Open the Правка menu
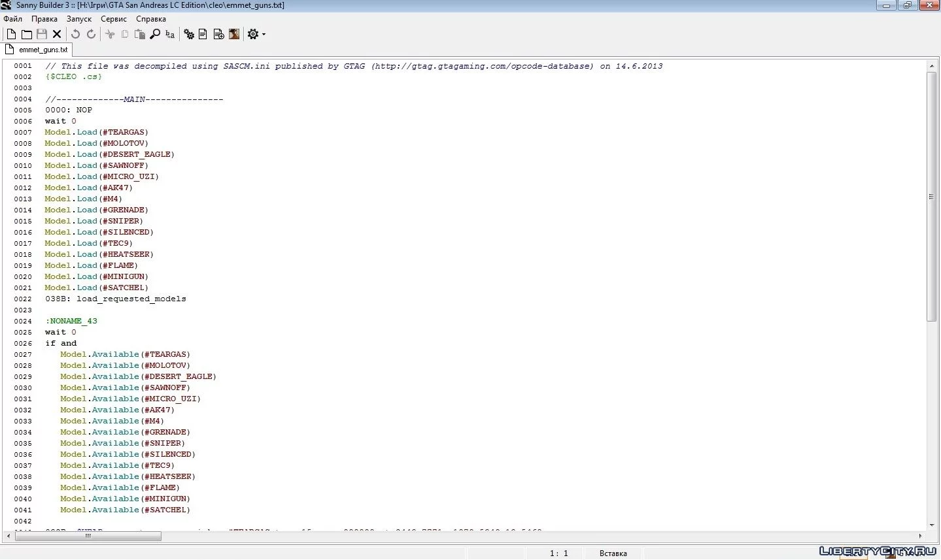Viewport: 941px width, 560px height. pyautogui.click(x=44, y=19)
